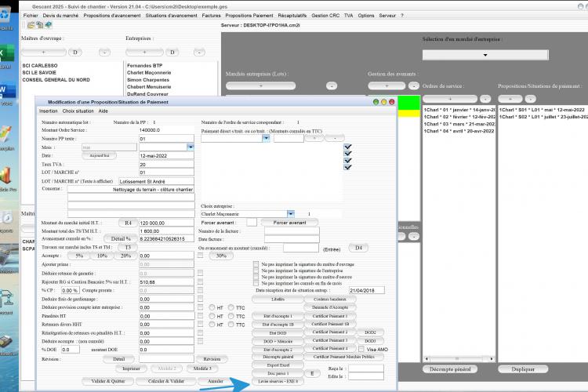Viewport: 588px width, 392px height.
Task: Open the Excel desktop shortcut icon
Action: (6, 54)
